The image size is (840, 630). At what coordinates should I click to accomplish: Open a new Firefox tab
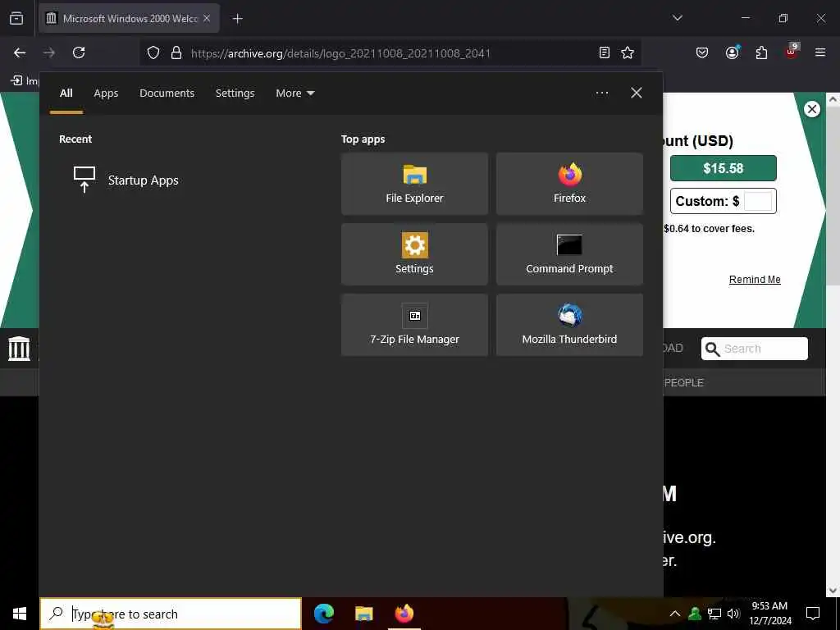click(x=237, y=19)
